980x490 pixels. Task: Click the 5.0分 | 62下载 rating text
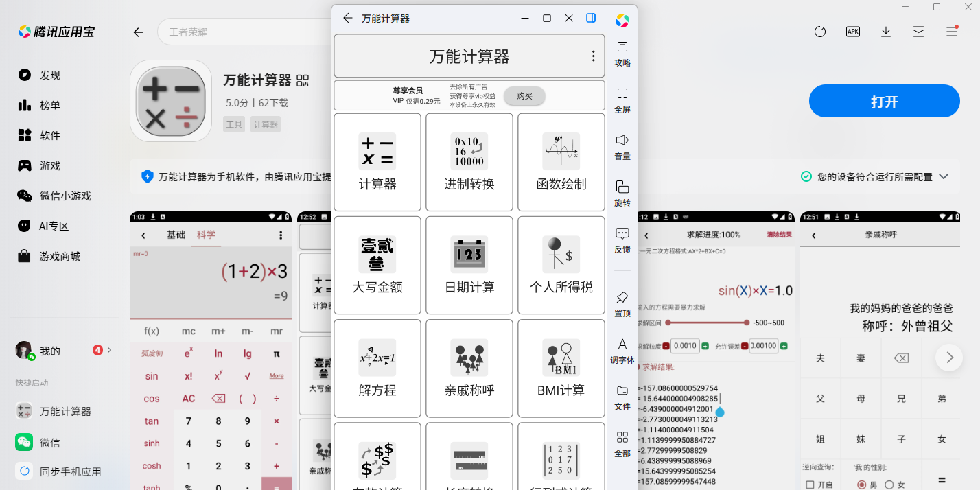coord(257,103)
